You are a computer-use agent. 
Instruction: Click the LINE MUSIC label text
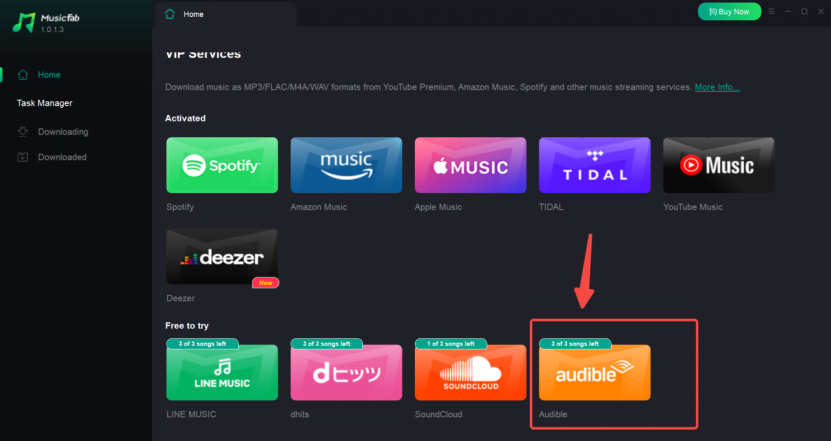point(191,414)
